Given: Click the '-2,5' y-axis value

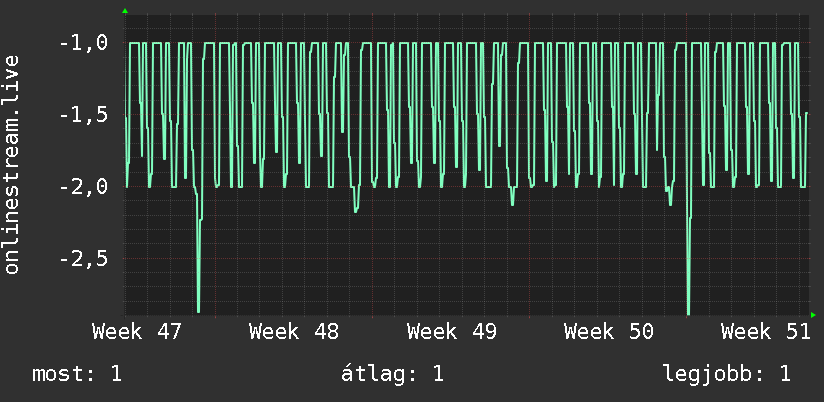Looking at the screenshot, I should (x=83, y=259).
